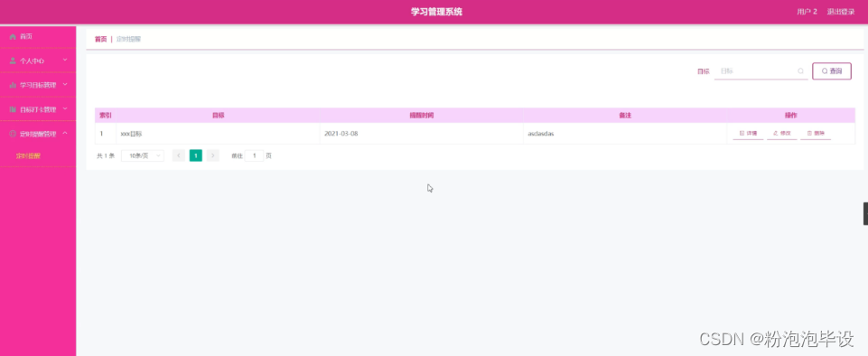The image size is (868, 356).
Task: Click the 索引 column header
Action: pyautogui.click(x=105, y=116)
